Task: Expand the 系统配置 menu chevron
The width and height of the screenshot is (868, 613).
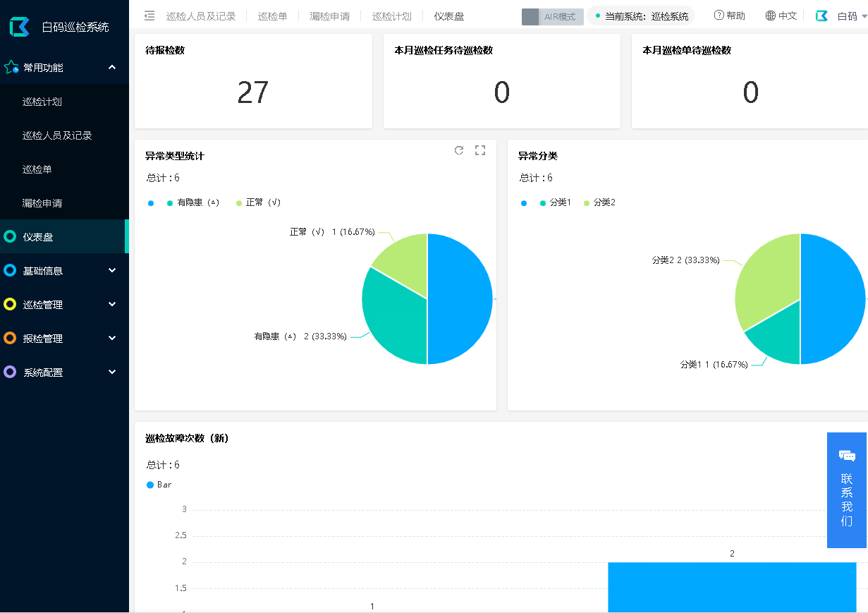Action: [x=112, y=372]
